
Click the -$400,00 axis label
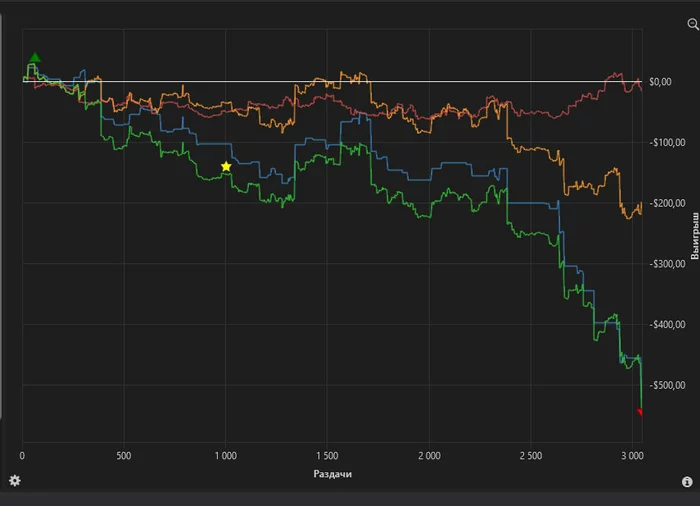coord(666,325)
